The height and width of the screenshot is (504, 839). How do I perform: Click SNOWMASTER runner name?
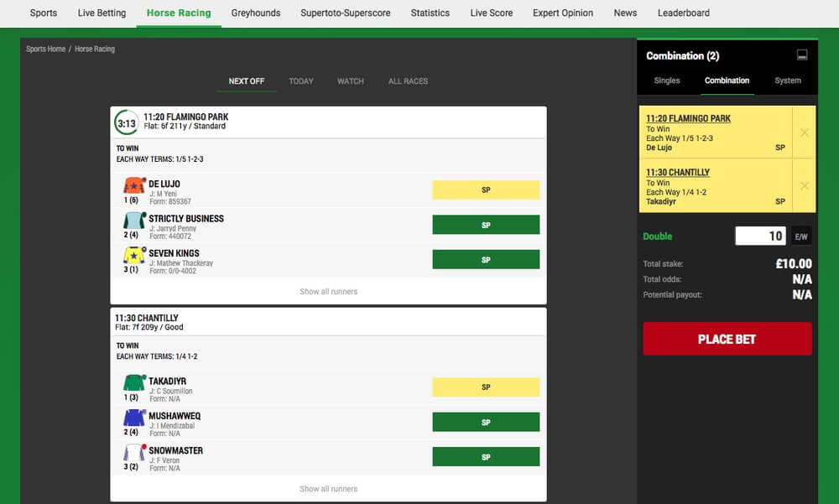[x=175, y=451]
